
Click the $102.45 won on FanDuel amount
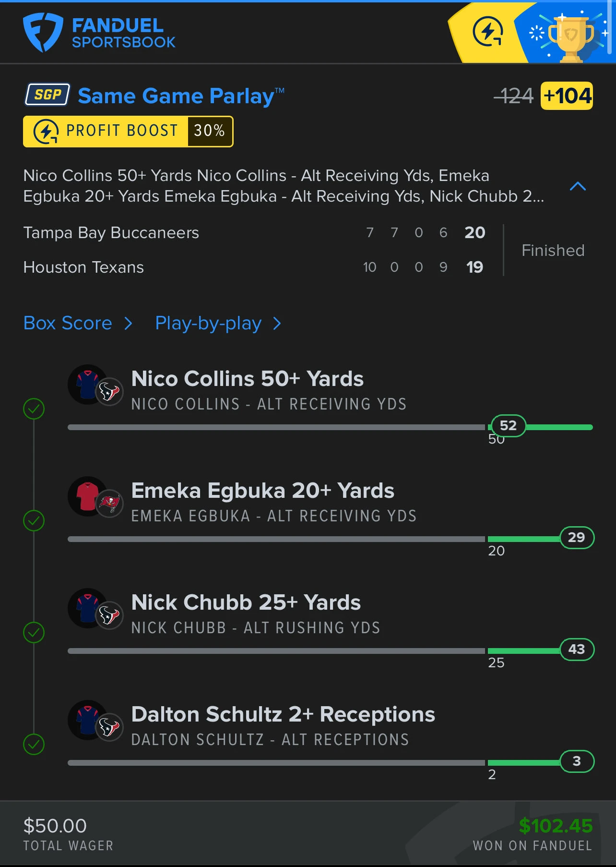[x=556, y=826]
